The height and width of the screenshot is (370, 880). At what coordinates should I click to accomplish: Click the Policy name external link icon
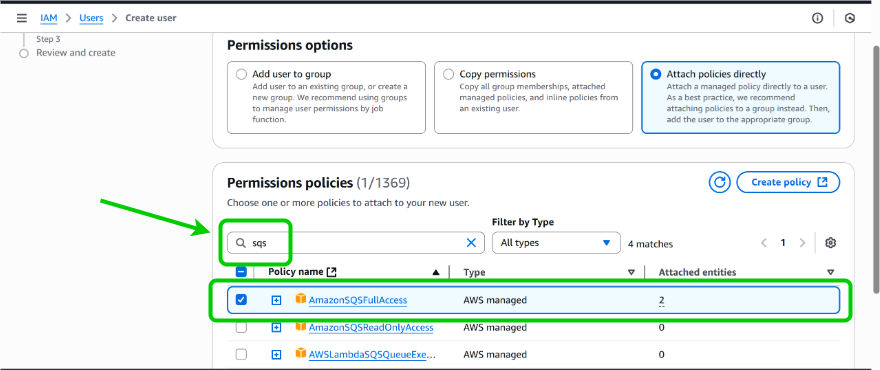pos(332,272)
